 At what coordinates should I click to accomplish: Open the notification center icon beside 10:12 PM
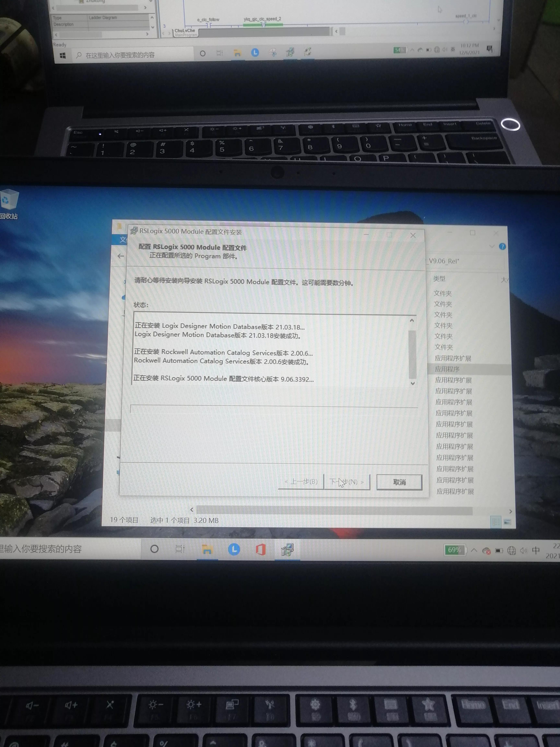(x=490, y=49)
